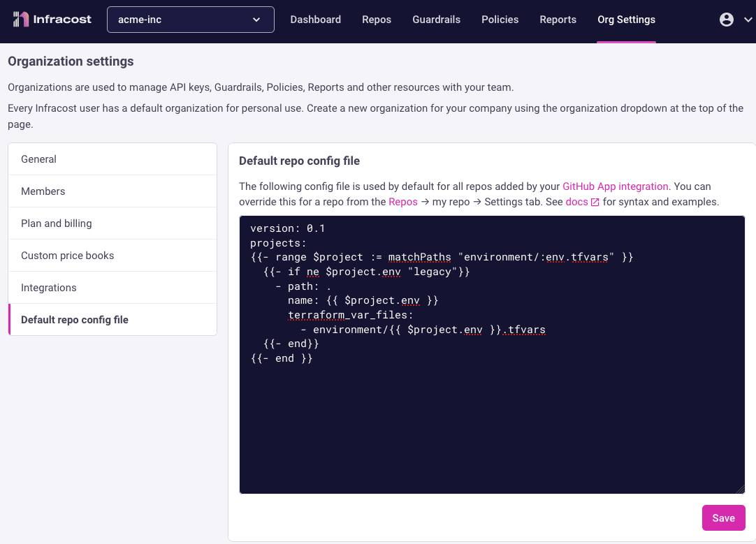Click the Infracost logo
756x544 pixels.
tap(52, 20)
